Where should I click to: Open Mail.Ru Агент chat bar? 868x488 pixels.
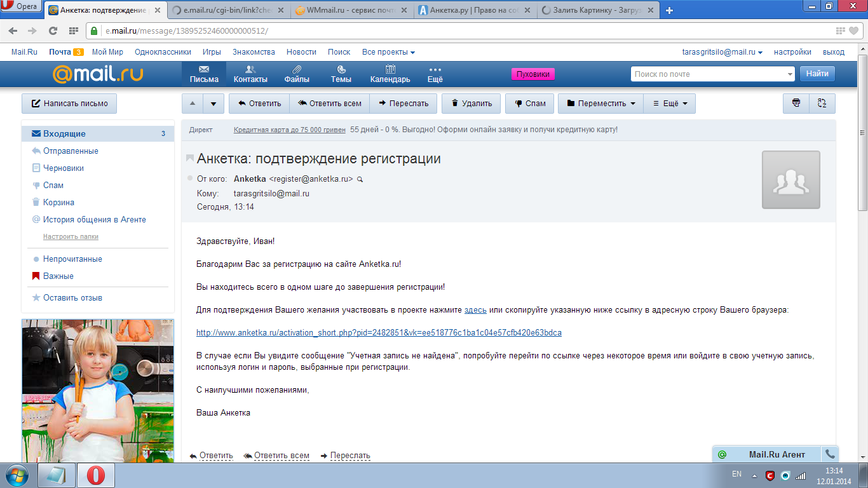coord(767,454)
